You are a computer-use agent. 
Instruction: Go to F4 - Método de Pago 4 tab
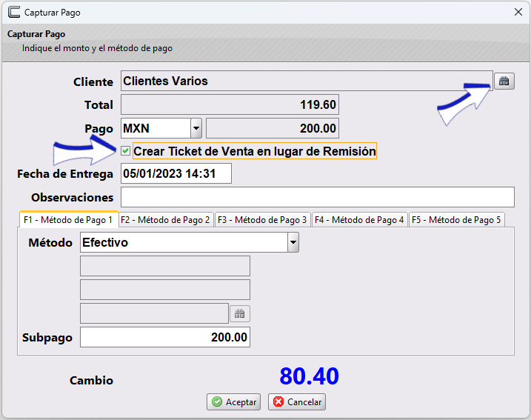(x=359, y=220)
